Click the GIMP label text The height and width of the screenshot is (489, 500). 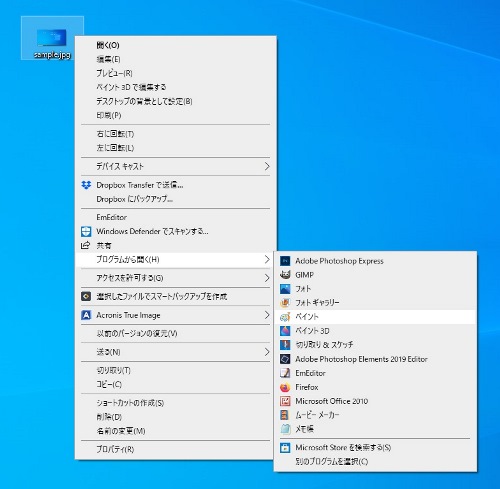[304, 275]
